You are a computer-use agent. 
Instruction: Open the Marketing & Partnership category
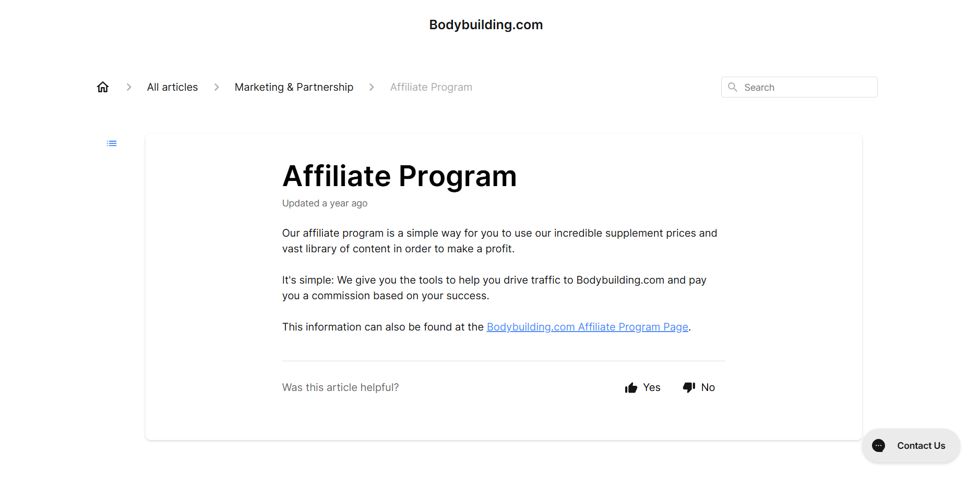(x=294, y=87)
